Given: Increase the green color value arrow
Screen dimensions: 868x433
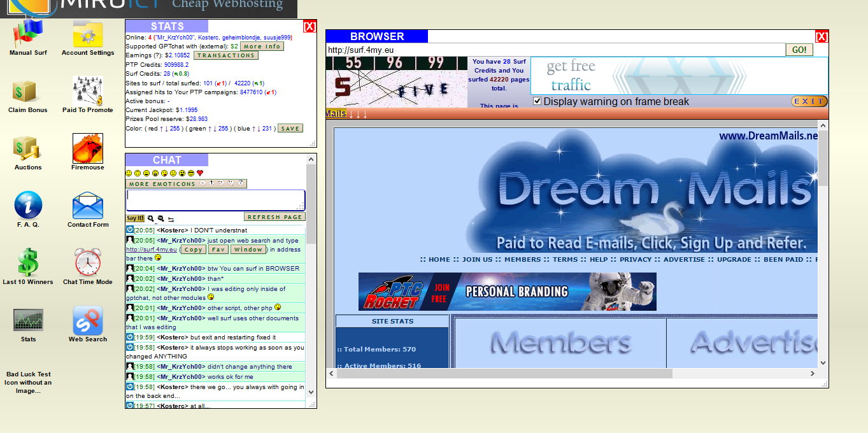Looking at the screenshot, I should 211,128.
